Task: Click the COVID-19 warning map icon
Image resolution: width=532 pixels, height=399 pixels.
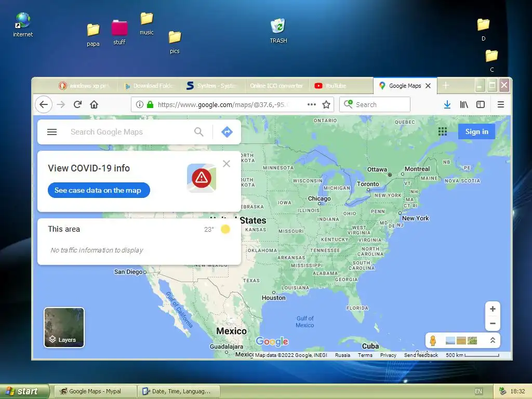Action: (x=202, y=178)
